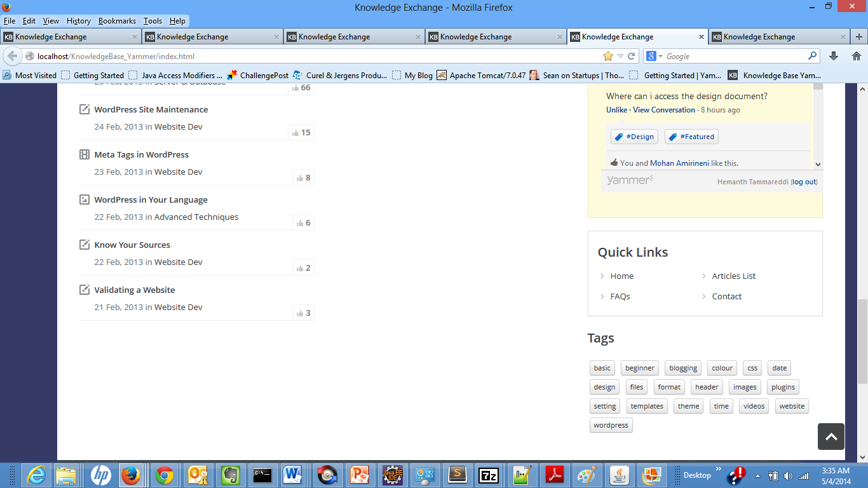The image size is (868, 488).
Task: Launch Google Chrome from taskbar
Action: (x=165, y=475)
